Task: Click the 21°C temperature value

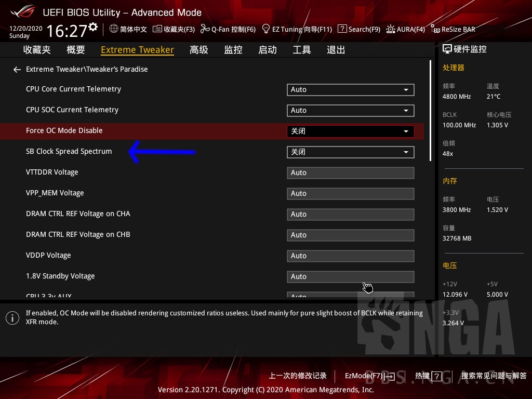Action: click(494, 97)
